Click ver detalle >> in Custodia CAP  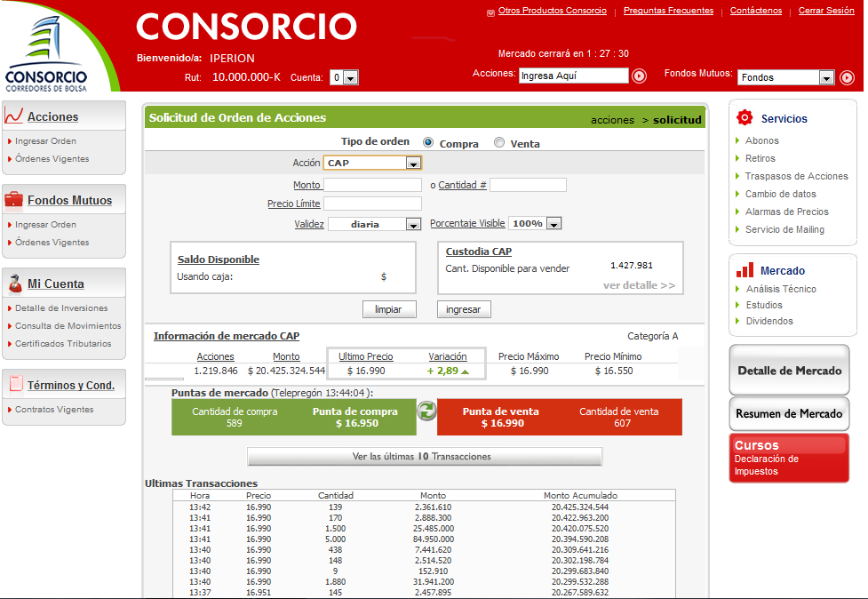[x=640, y=285]
